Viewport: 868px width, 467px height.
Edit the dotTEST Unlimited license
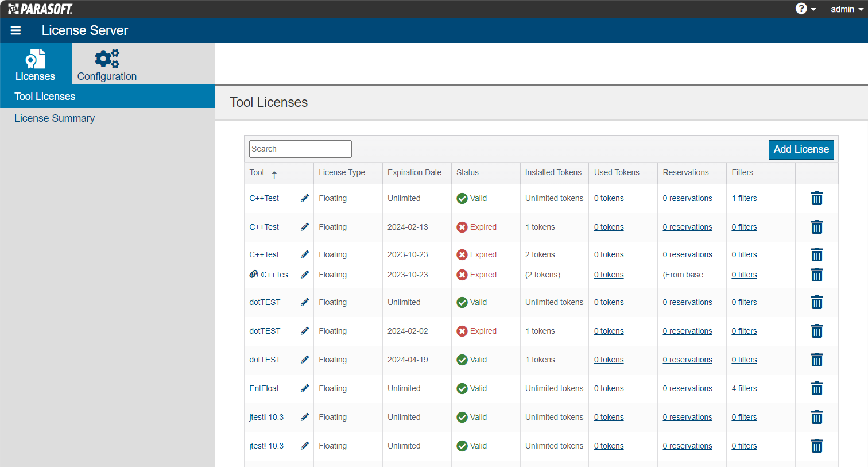pyautogui.click(x=305, y=302)
